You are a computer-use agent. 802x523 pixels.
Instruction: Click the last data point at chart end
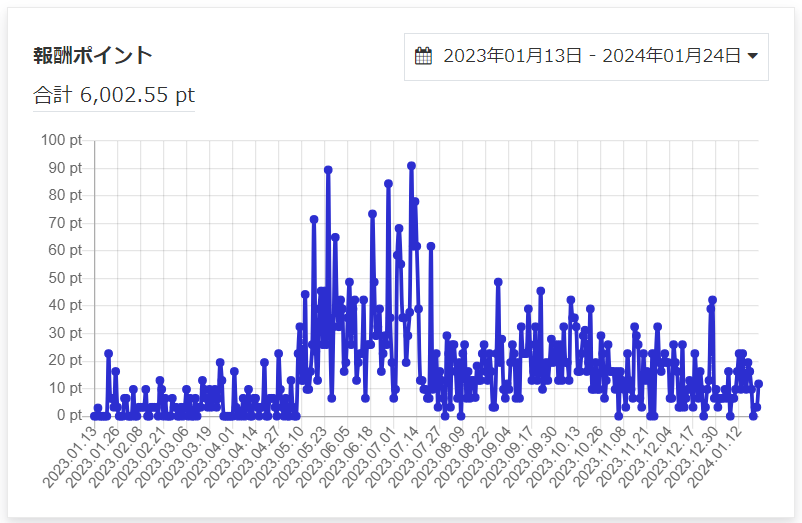tap(759, 384)
